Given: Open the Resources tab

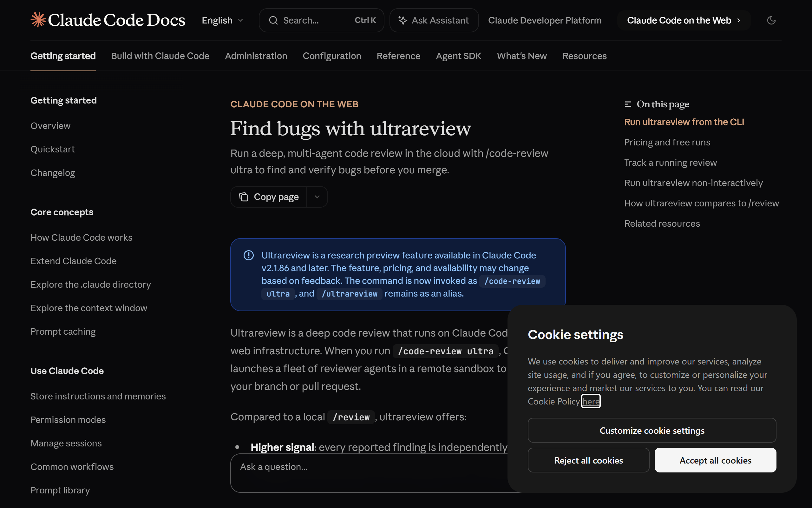Looking at the screenshot, I should (x=584, y=56).
